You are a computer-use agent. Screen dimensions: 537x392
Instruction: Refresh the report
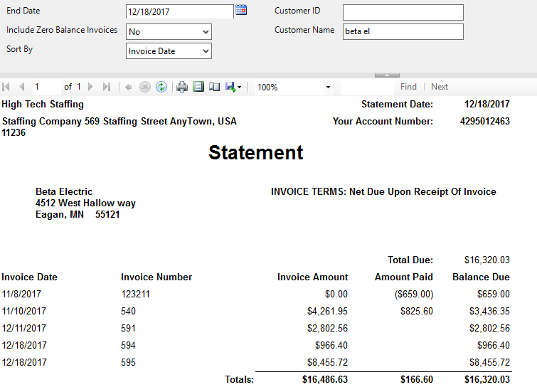click(x=161, y=87)
